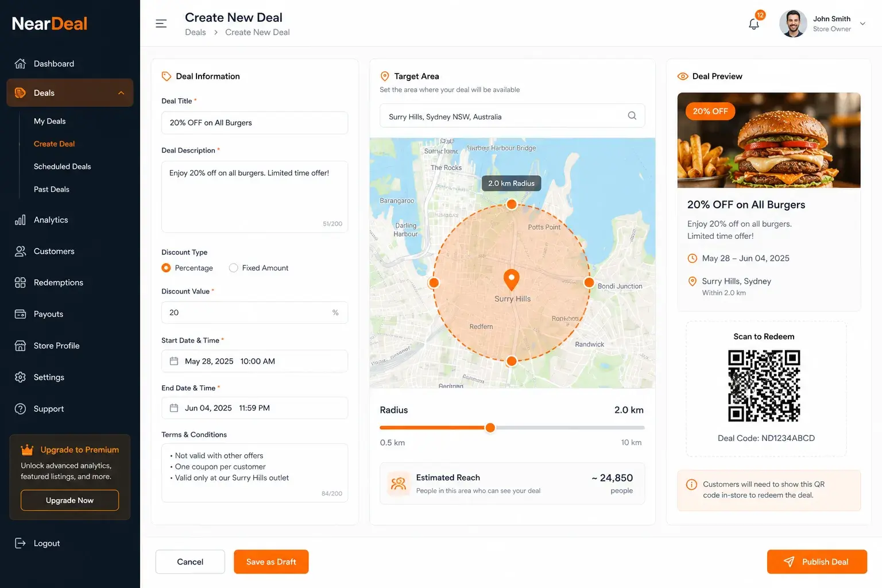882x588 pixels.
Task: Click the NearDeal logo
Action: tap(50, 24)
